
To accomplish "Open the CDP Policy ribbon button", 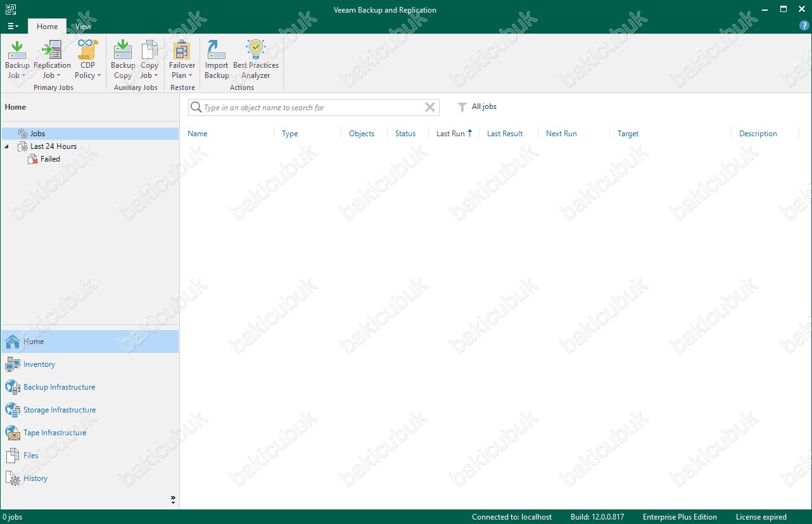I will coord(88,59).
